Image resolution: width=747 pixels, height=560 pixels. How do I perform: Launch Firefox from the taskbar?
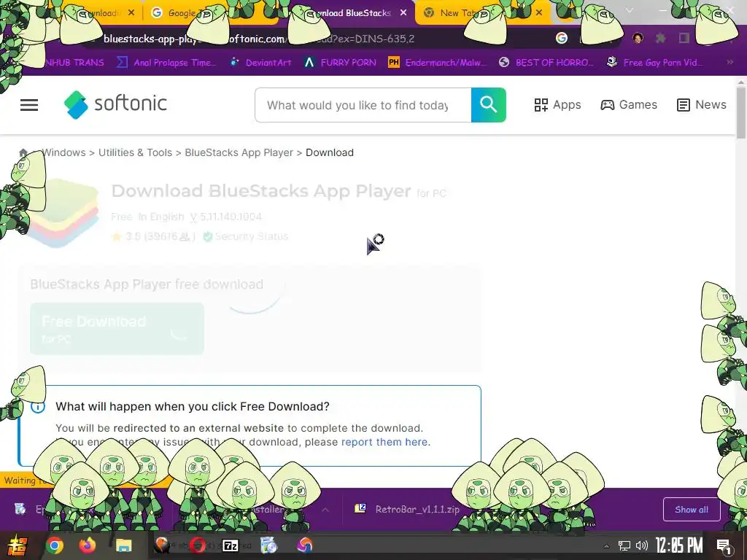click(x=88, y=545)
